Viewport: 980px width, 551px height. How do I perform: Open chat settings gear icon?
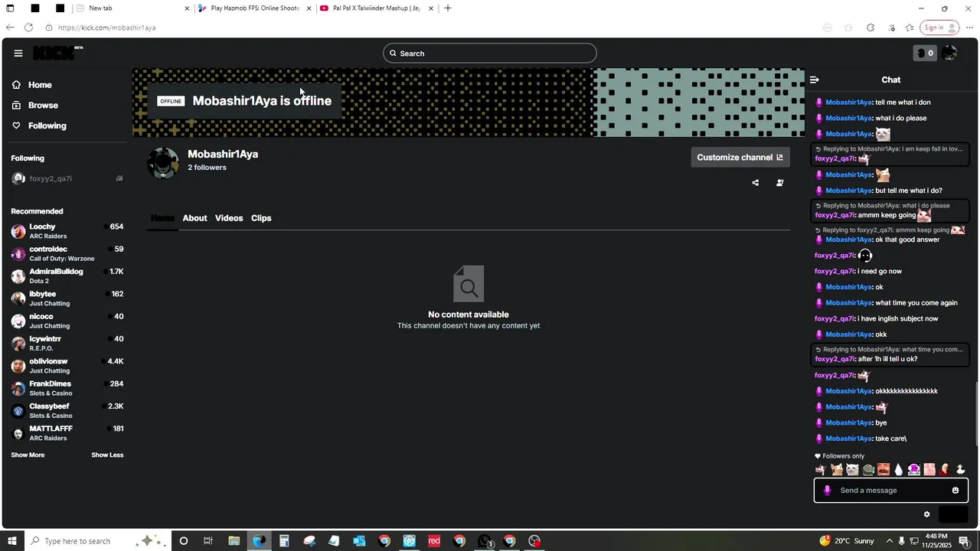926,514
